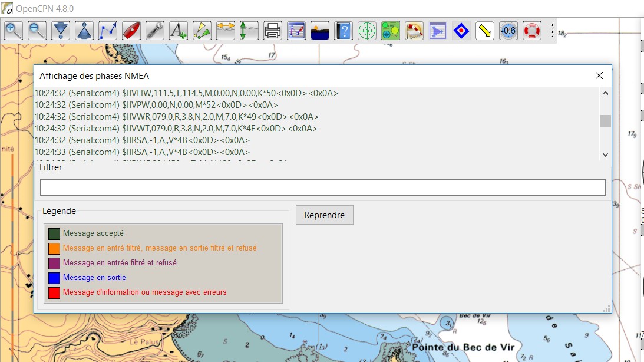Toggle the yellow and green AIS targets icon

point(202,31)
